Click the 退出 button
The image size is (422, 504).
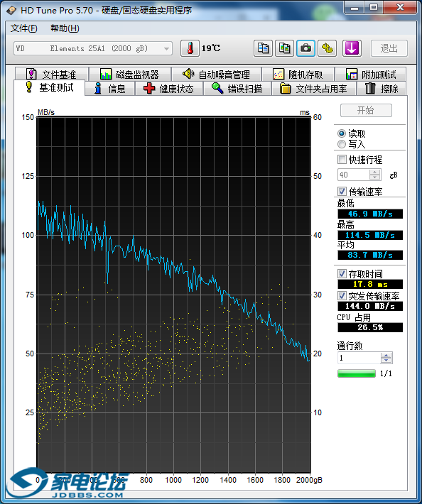tap(389, 48)
